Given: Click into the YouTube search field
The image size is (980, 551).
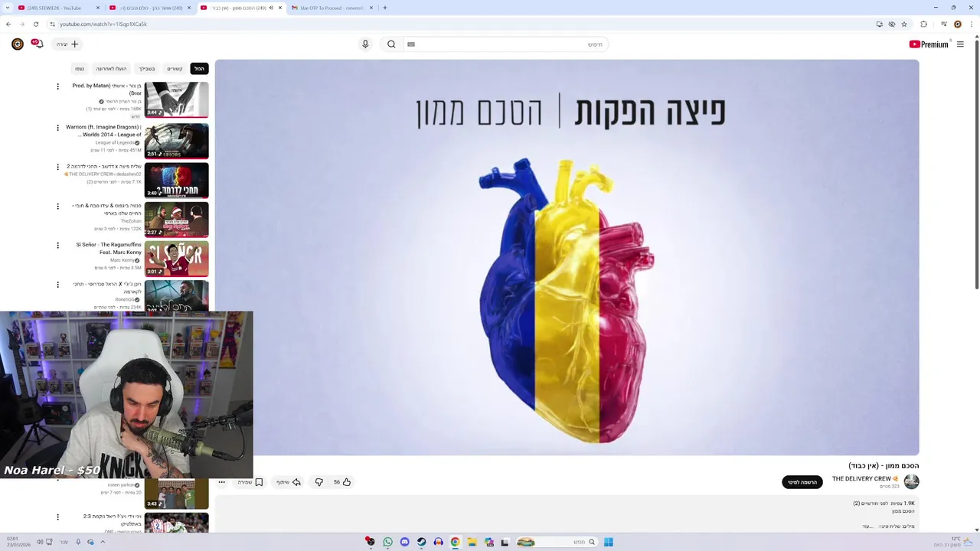Looking at the screenshot, I should (505, 44).
